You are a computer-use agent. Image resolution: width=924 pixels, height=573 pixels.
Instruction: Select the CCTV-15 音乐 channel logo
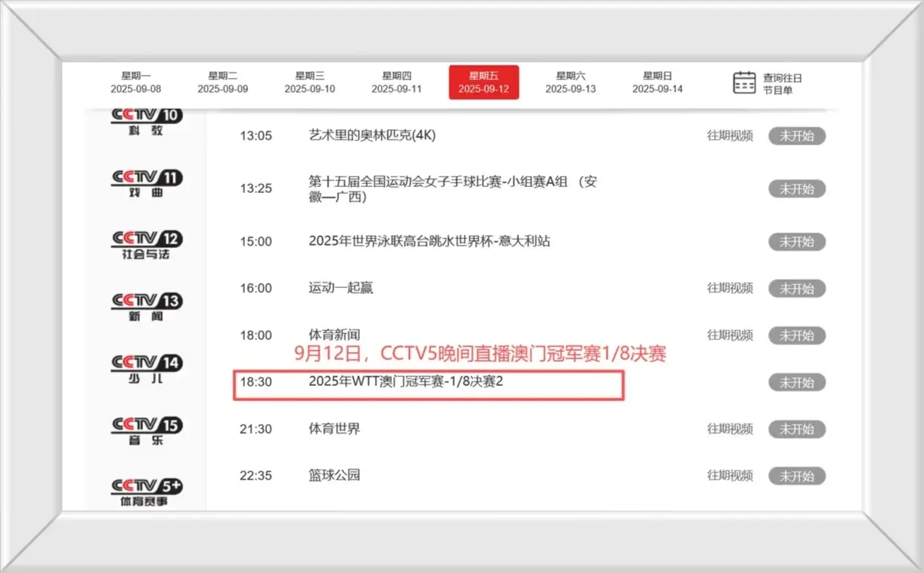click(146, 431)
